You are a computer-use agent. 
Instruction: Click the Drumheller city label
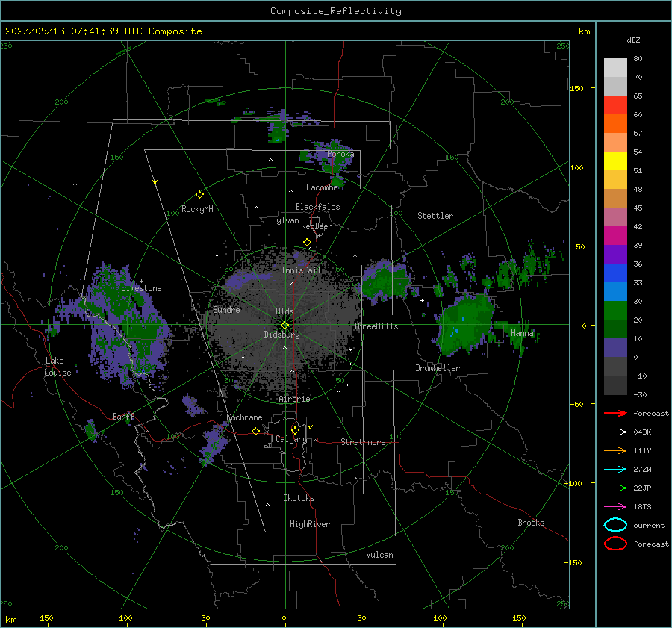[438, 368]
